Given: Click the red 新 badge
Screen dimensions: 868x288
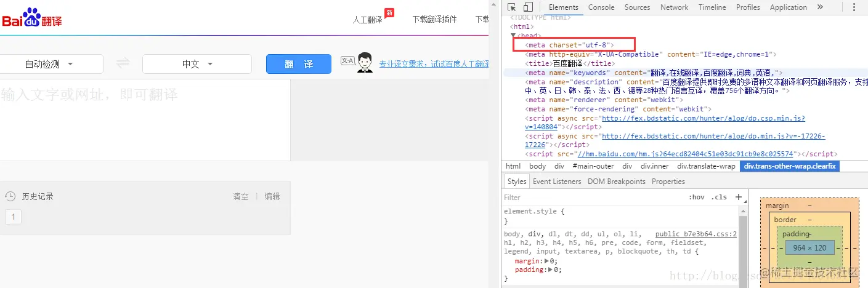Looking at the screenshot, I should coord(389,13).
